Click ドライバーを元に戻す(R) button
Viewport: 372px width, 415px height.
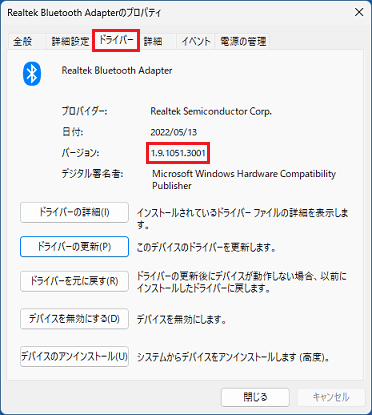point(74,281)
